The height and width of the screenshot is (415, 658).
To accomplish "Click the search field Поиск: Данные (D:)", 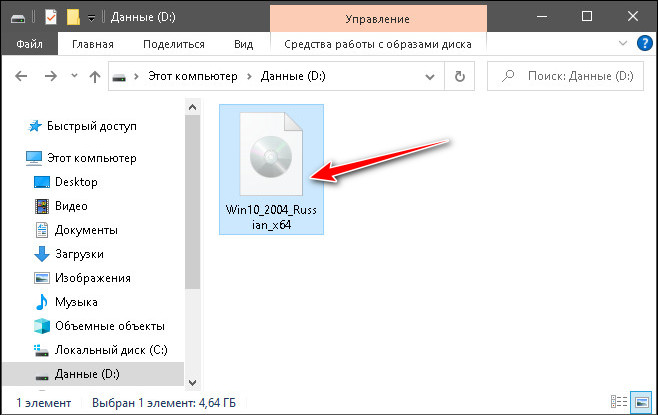I will (x=565, y=76).
